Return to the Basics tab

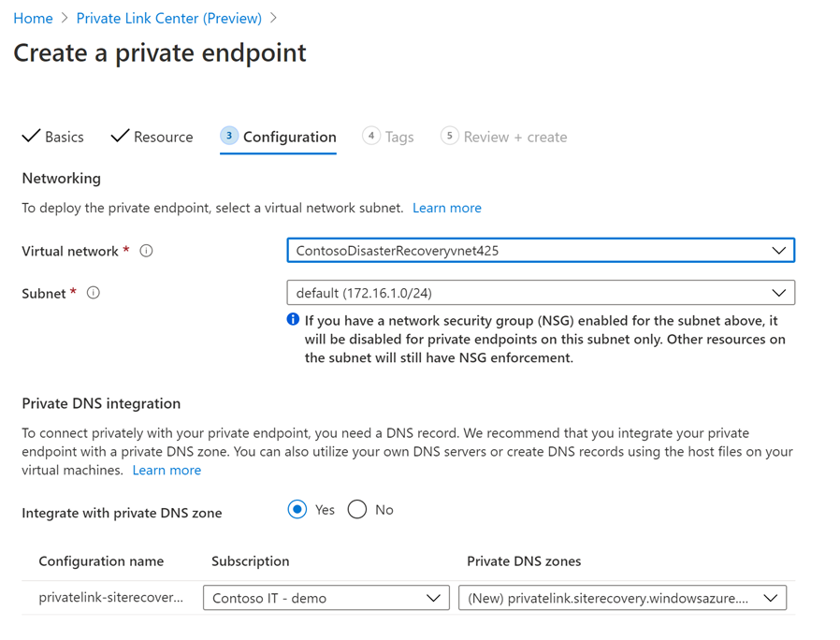pos(61,136)
